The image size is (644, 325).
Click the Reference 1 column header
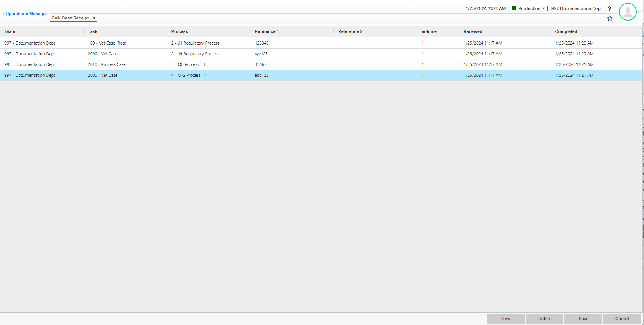267,31
